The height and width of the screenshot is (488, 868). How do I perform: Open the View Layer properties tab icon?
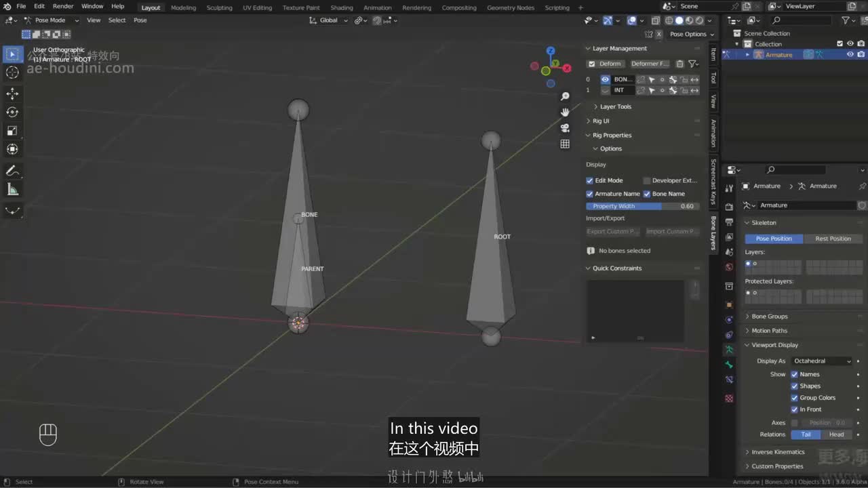(x=729, y=237)
